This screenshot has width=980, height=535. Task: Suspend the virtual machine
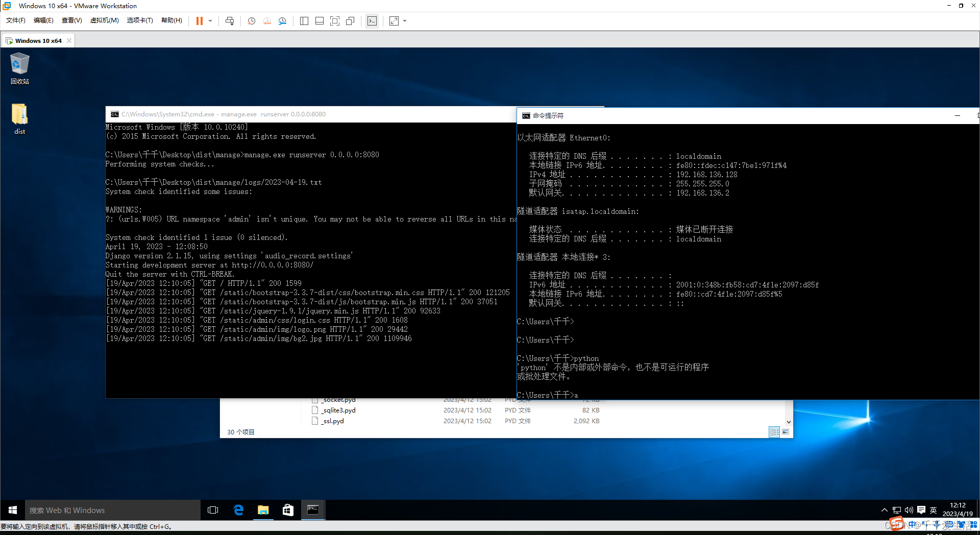tap(199, 21)
